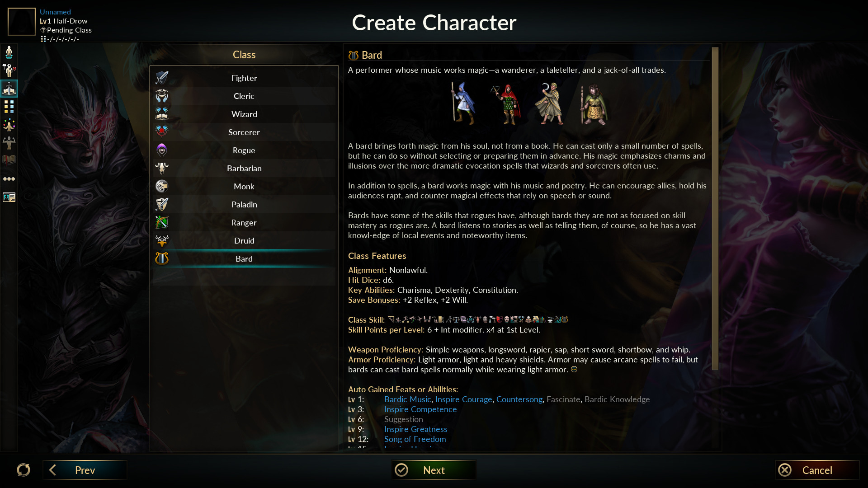This screenshot has width=868, height=488.
Task: Go to Next step
Action: (x=434, y=470)
